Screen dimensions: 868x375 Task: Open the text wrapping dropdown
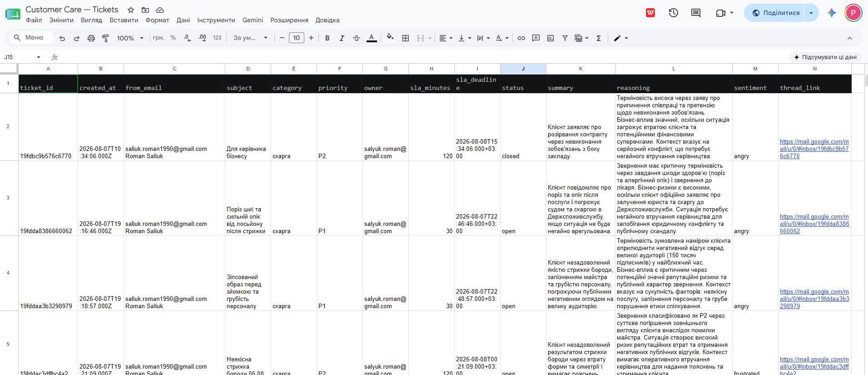click(483, 38)
